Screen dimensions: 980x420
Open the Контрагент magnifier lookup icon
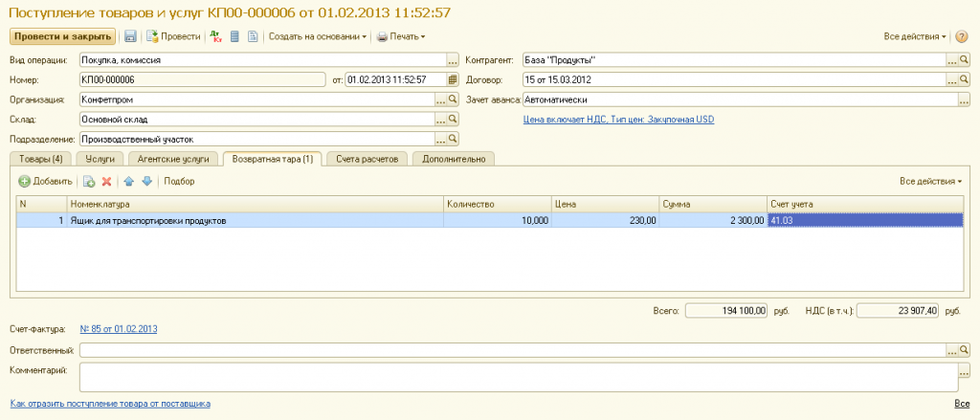pos(965,59)
